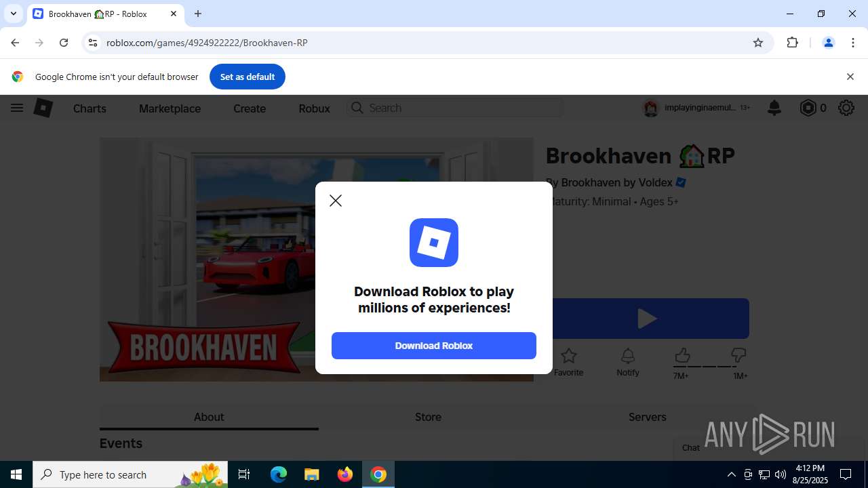The height and width of the screenshot is (488, 868).
Task: Reload the page
Action: 64,43
